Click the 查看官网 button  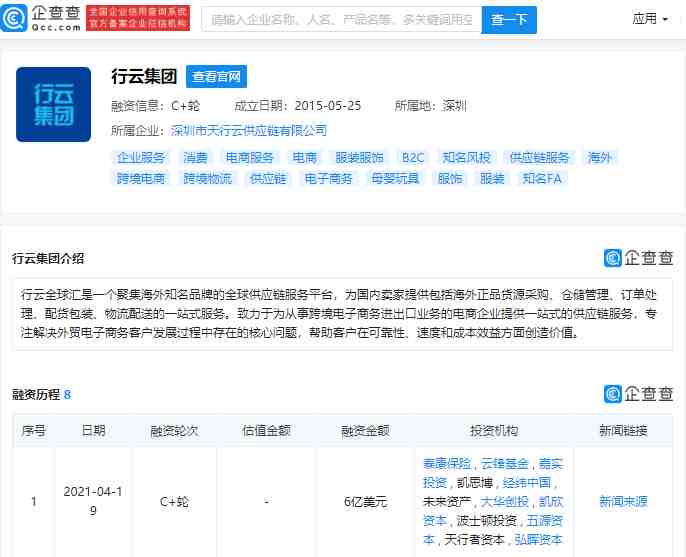click(x=217, y=77)
